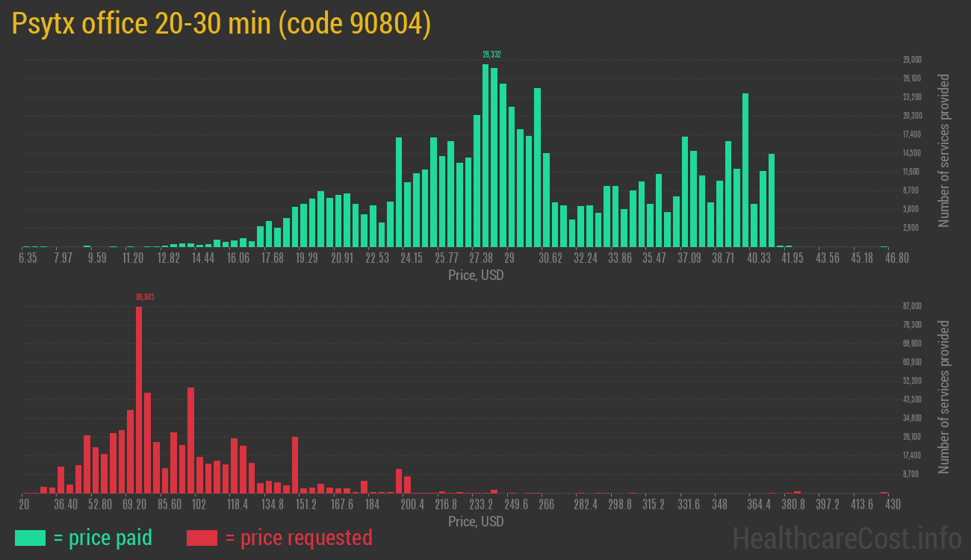
Task: Click the 102 tick on red chart axis
Action: [x=199, y=505]
